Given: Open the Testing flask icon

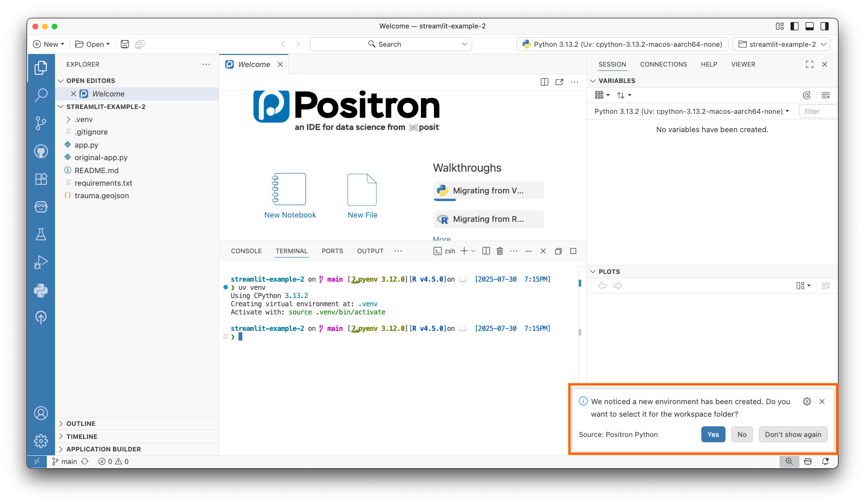Looking at the screenshot, I should 41,234.
